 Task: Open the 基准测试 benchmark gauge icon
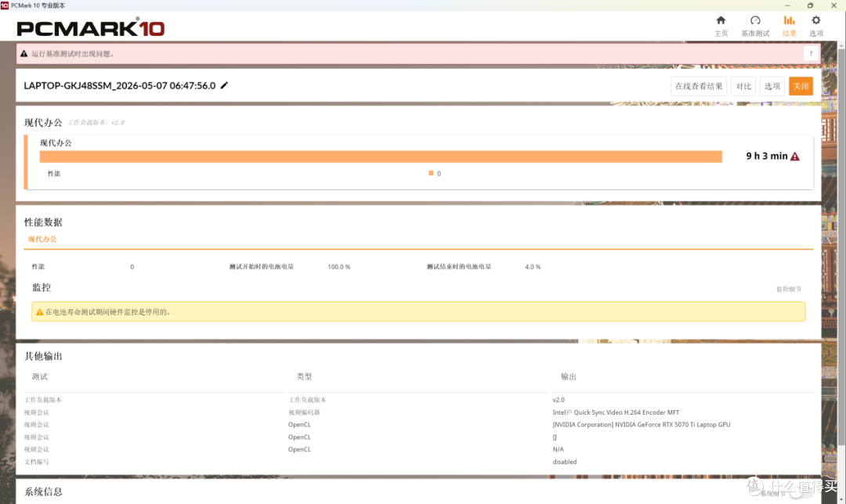pos(755,20)
